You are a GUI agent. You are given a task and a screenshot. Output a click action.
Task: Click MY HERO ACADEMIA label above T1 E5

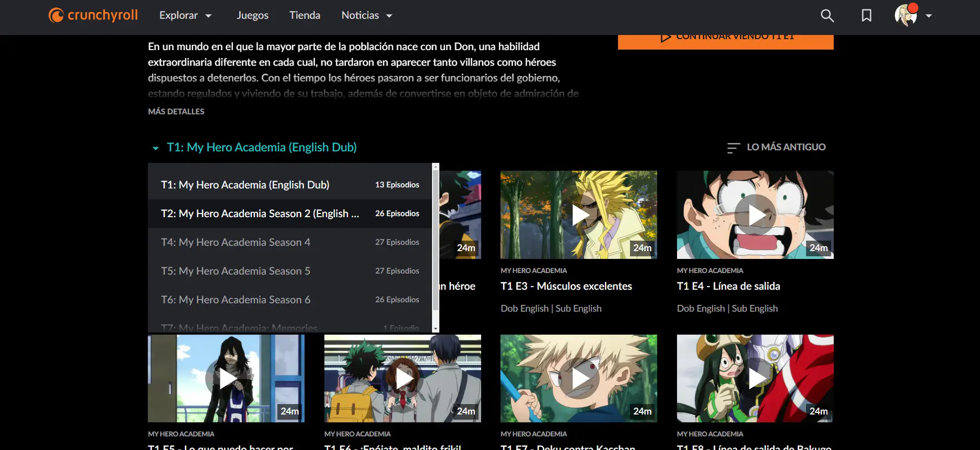[x=181, y=434]
